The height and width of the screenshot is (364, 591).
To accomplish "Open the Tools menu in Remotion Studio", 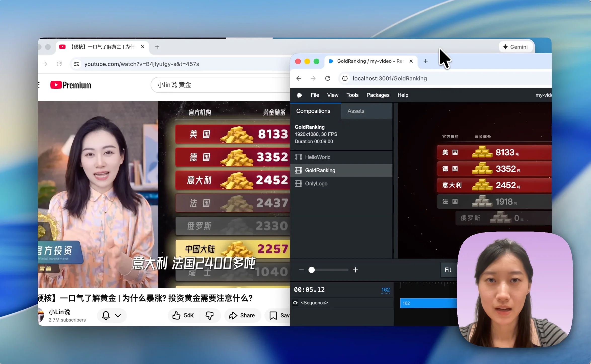I will (x=352, y=95).
